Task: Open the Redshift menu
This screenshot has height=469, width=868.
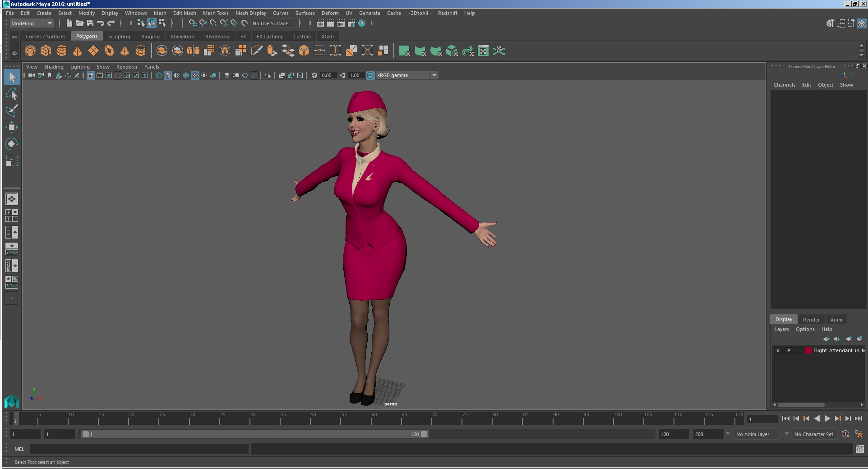Action: coord(448,13)
